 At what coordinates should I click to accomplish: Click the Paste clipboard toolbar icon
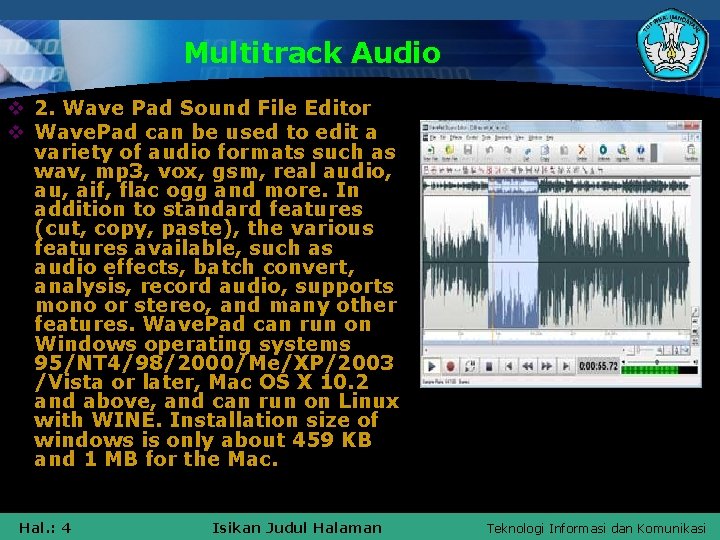coord(563,152)
